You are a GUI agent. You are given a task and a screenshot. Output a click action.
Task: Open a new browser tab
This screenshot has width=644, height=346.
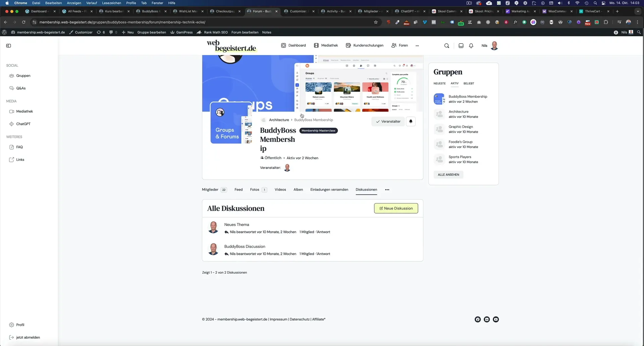617,11
